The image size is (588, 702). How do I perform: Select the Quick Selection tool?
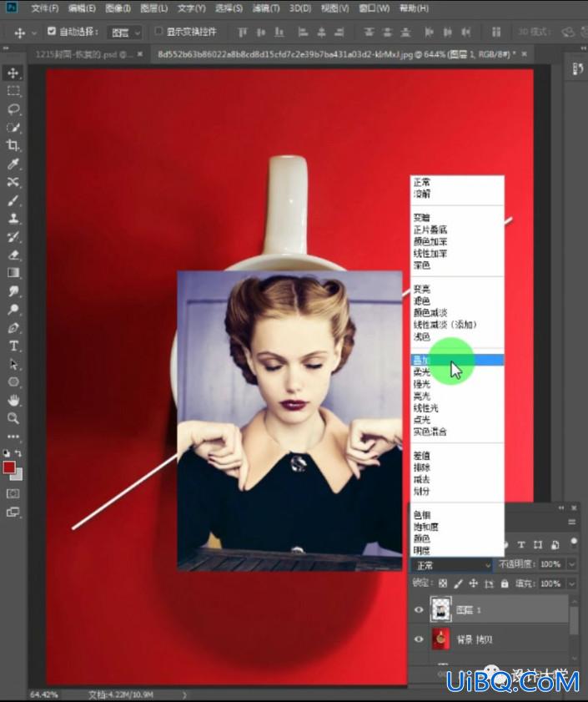pos(13,127)
